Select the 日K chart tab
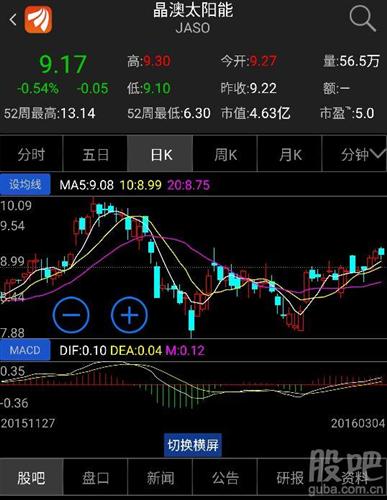This screenshot has height=500, width=387. (160, 154)
